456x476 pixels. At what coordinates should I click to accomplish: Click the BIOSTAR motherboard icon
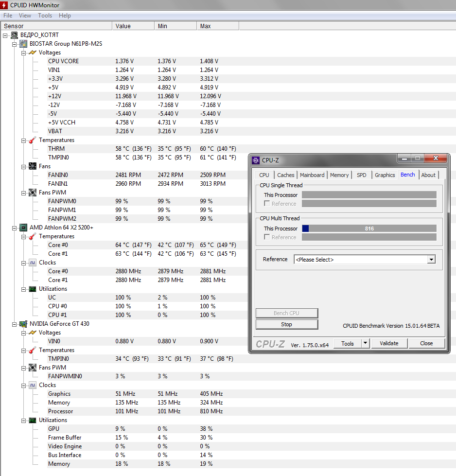coord(23,44)
